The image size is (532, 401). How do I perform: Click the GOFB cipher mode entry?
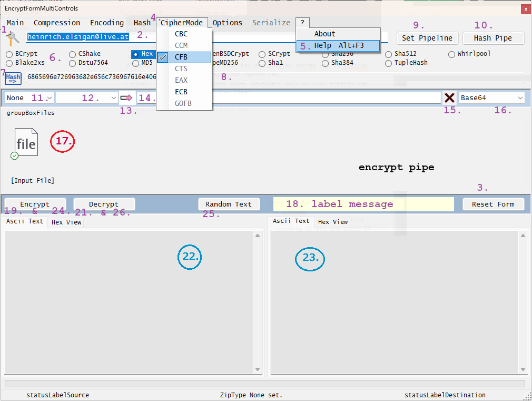pos(184,103)
